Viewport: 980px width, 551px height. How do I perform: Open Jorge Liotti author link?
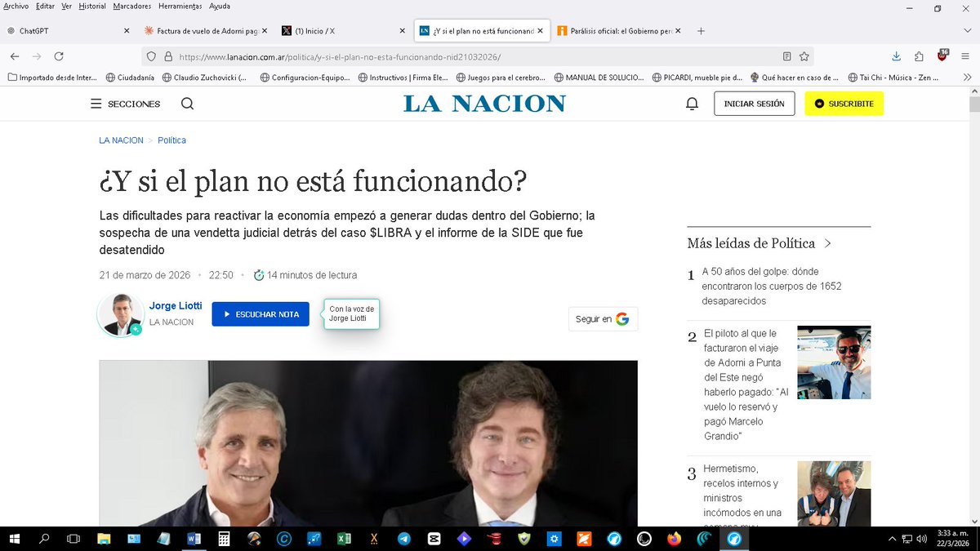(x=176, y=306)
